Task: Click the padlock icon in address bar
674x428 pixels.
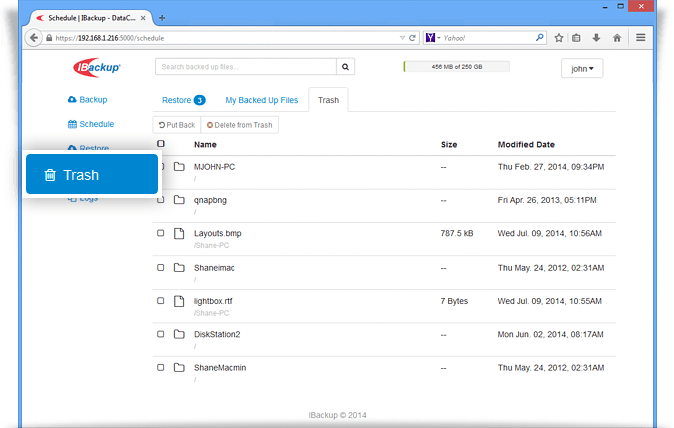Action: (49, 38)
